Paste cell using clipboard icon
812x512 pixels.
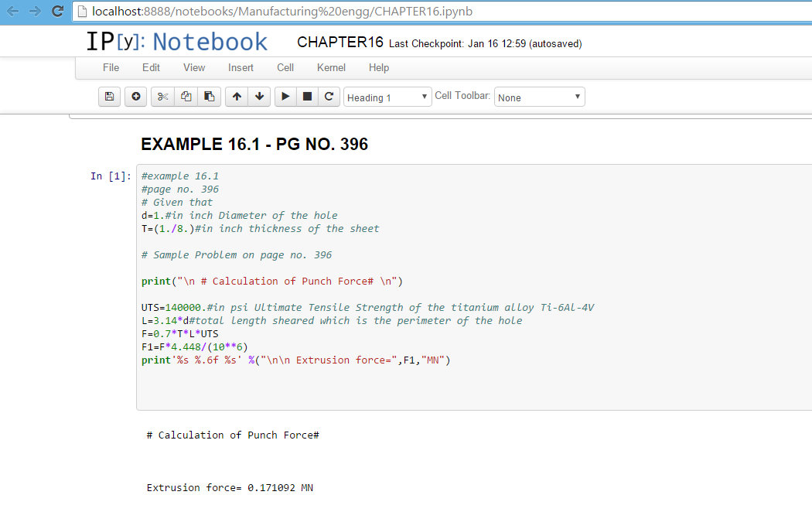pos(209,97)
